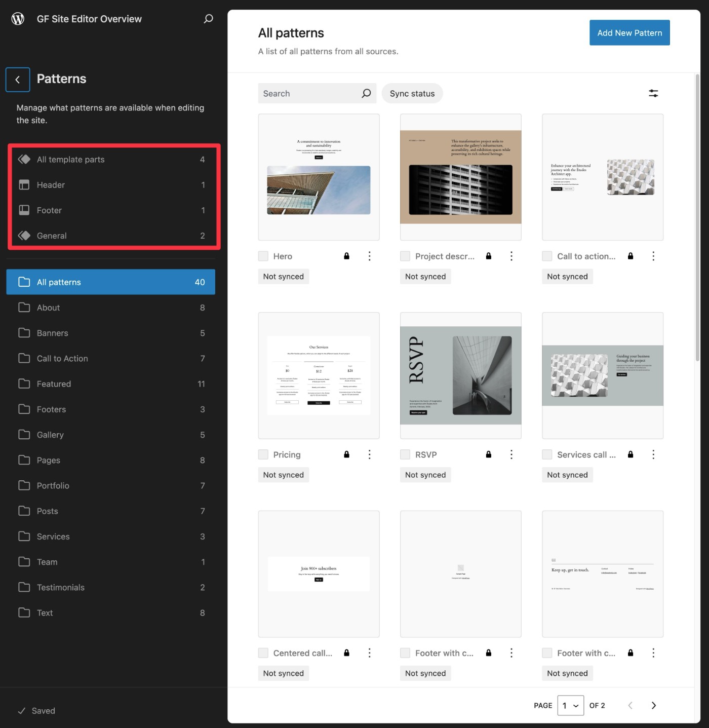Select the Hero pattern checkbox
The image size is (709, 728).
(263, 256)
